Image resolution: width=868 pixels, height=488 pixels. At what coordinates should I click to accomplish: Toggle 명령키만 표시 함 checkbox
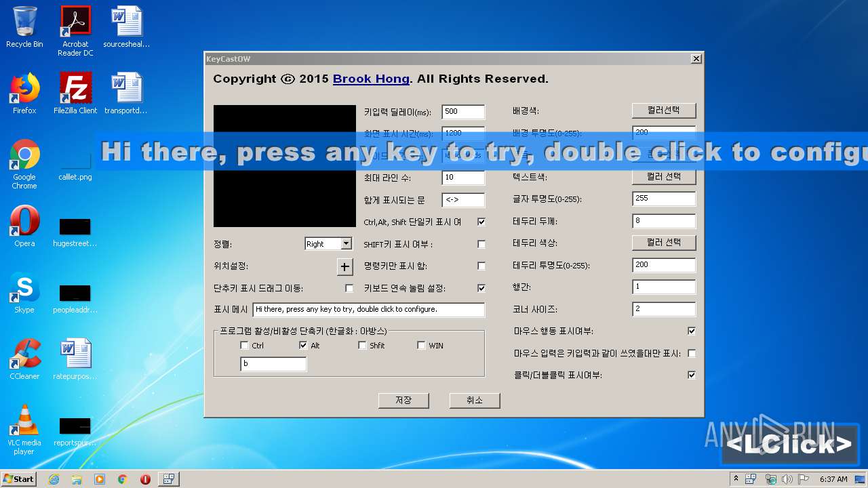(481, 266)
